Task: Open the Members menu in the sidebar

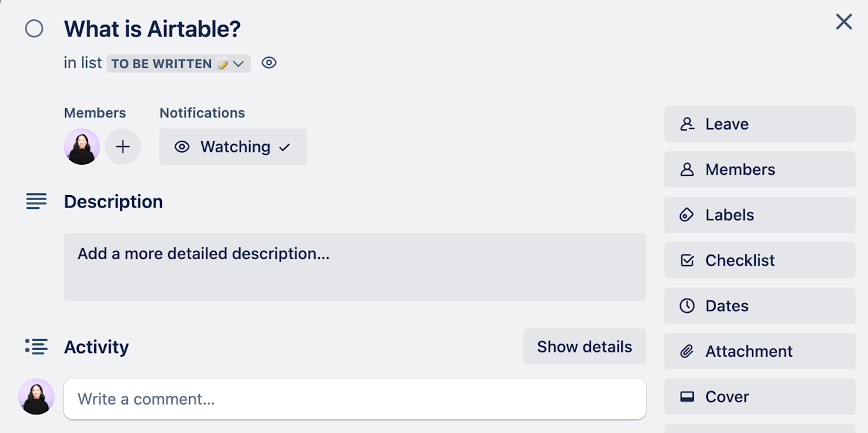Action: point(759,170)
